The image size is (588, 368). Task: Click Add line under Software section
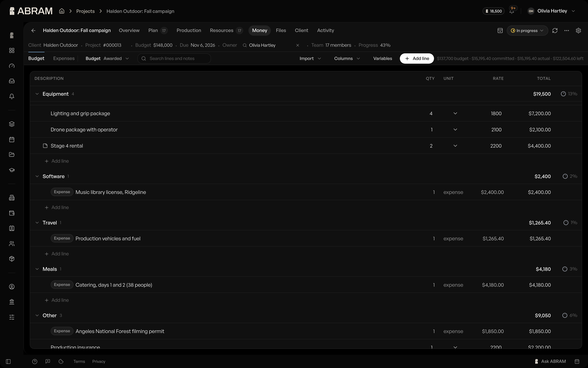pyautogui.click(x=57, y=207)
